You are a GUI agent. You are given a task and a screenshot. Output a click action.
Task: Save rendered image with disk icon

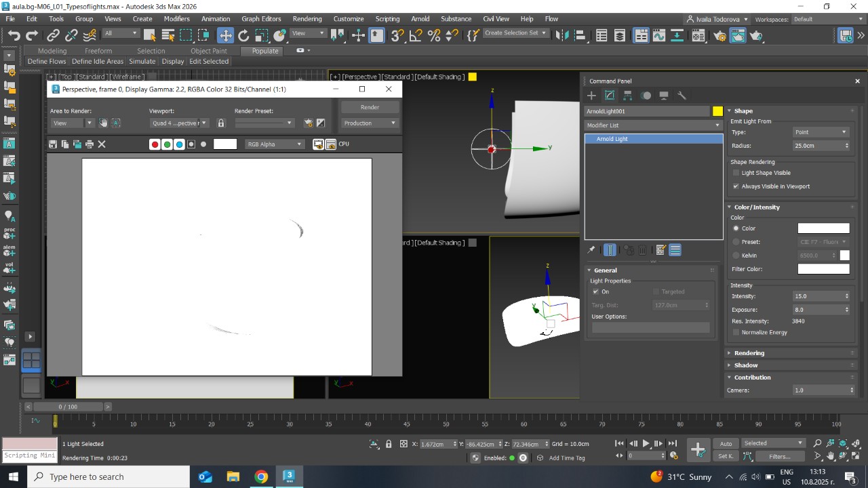coord(53,144)
